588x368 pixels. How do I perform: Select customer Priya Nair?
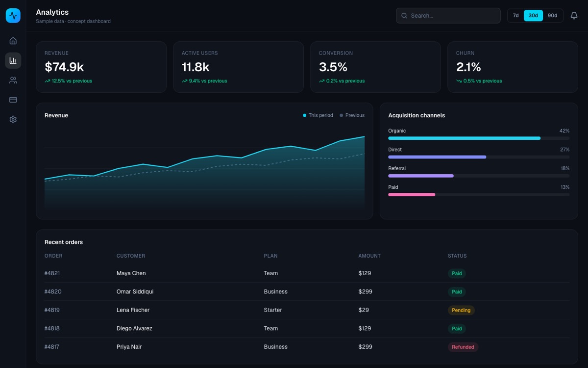click(129, 347)
